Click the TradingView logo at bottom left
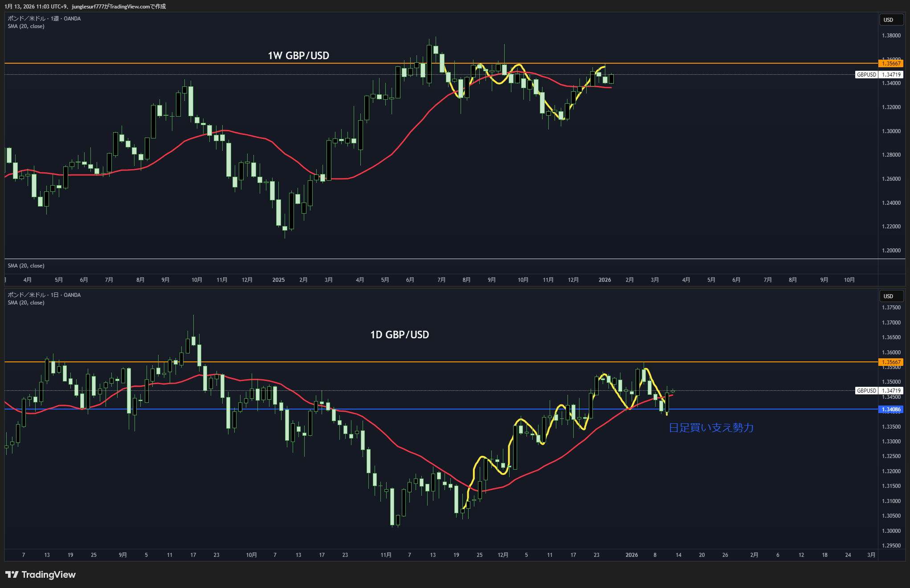Screen dimensions: 910x588 (41, 575)
